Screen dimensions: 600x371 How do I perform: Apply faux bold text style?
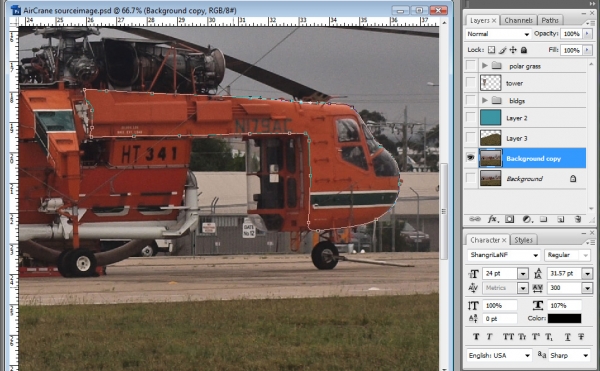pos(476,337)
